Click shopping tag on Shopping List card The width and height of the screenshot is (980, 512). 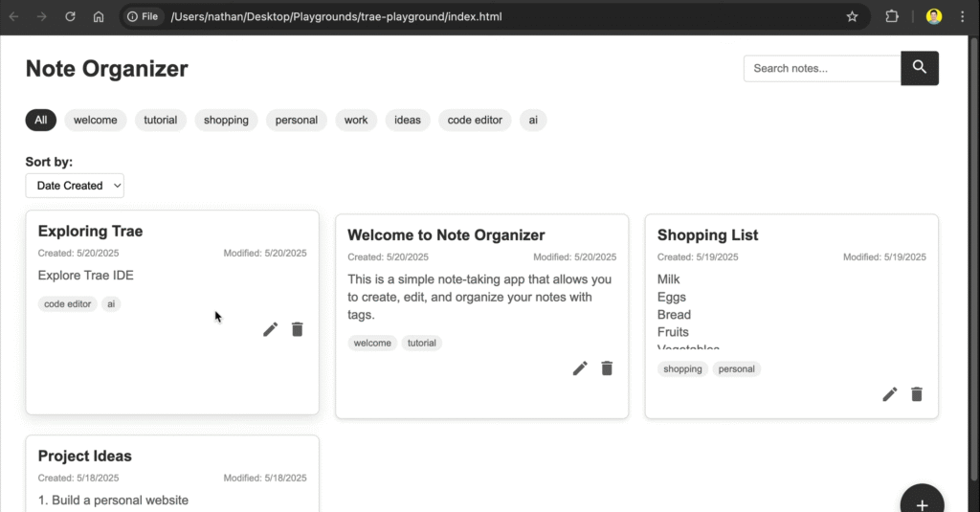coord(682,368)
